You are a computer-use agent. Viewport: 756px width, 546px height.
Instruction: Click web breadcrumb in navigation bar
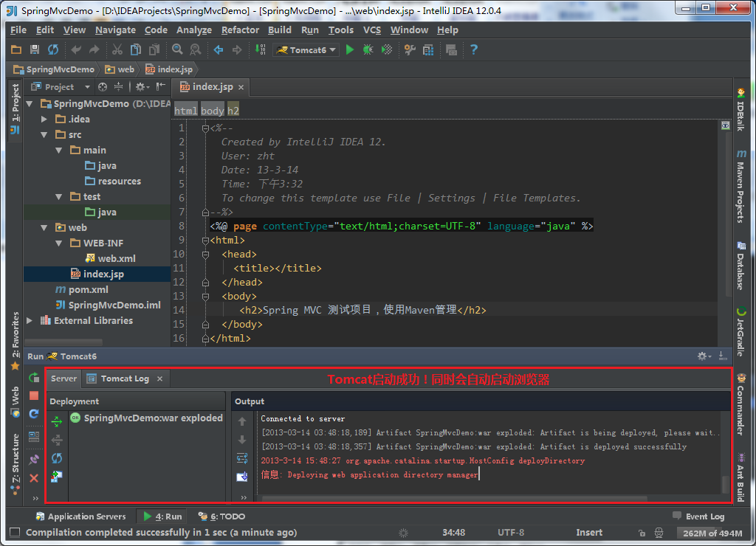(120, 69)
